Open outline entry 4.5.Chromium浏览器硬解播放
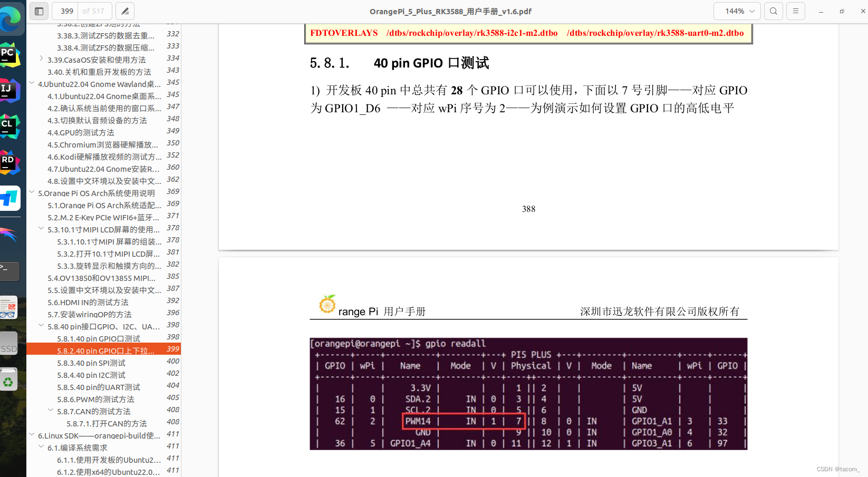868x477 pixels. 103,145
